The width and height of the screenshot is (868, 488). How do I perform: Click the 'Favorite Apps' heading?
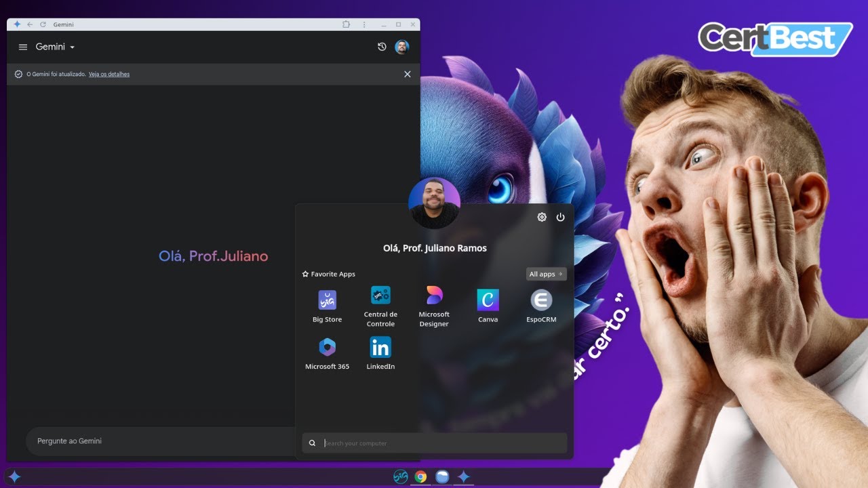coord(333,274)
